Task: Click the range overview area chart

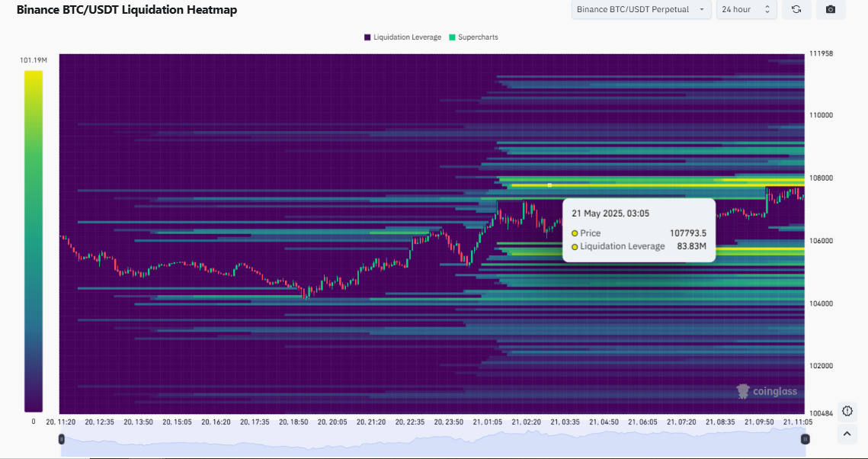Action: [x=433, y=441]
